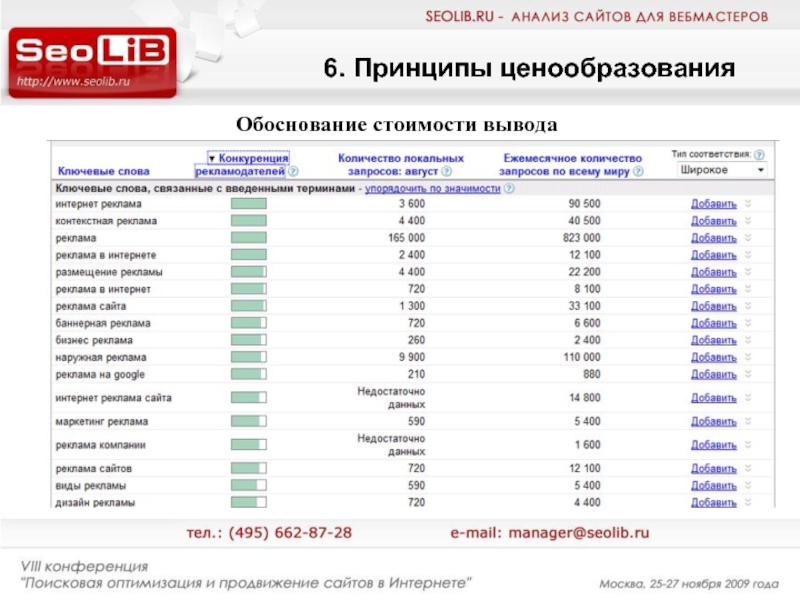Expand options arrow for баннерная реклама row
The height and width of the screenshot is (600, 800).
click(x=748, y=323)
